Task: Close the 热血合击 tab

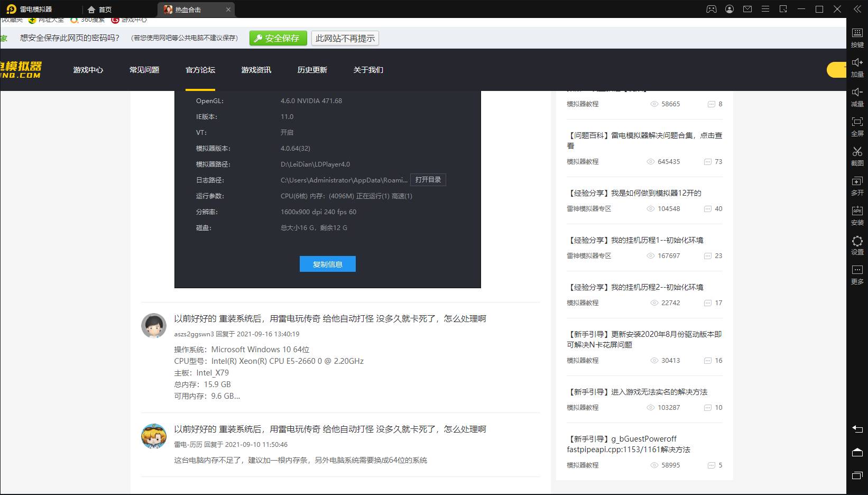Action: [x=228, y=10]
